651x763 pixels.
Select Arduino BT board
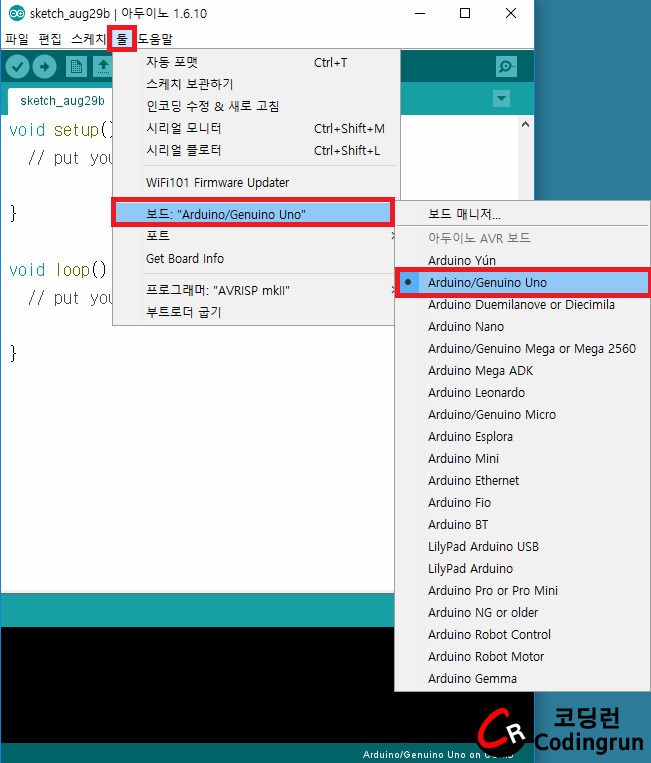[x=523, y=525]
